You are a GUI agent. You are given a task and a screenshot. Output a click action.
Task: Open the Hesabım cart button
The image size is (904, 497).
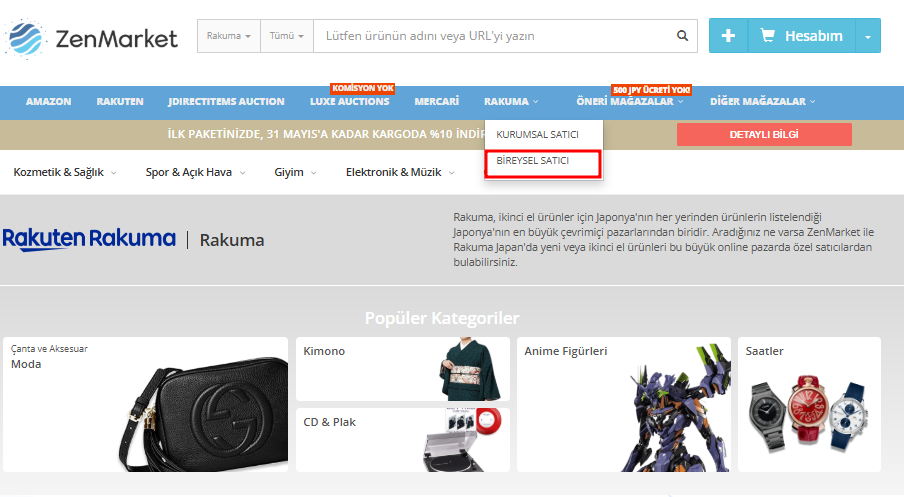point(802,36)
